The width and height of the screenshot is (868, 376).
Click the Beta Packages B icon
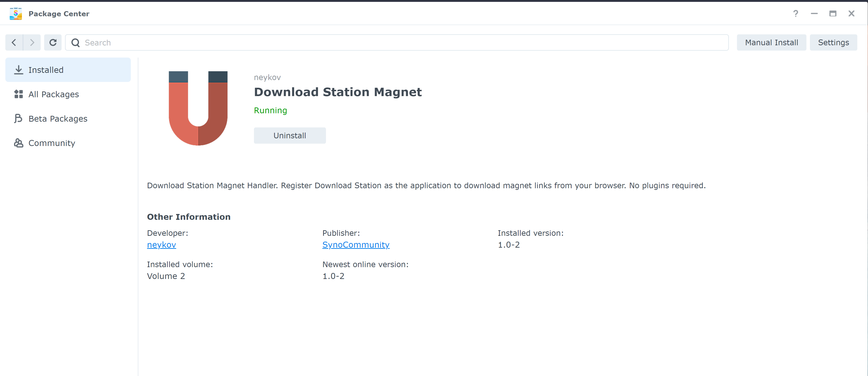(x=18, y=119)
